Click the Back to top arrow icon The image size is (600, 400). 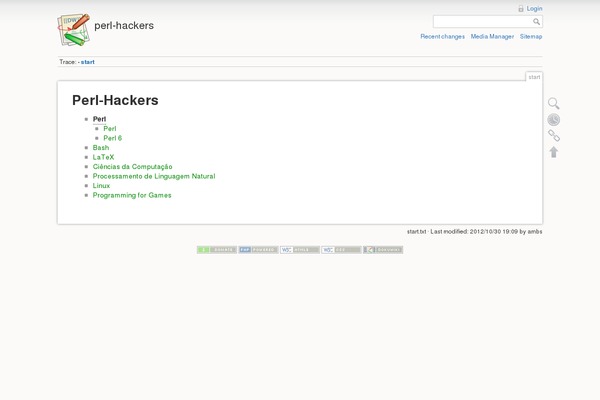[x=554, y=152]
